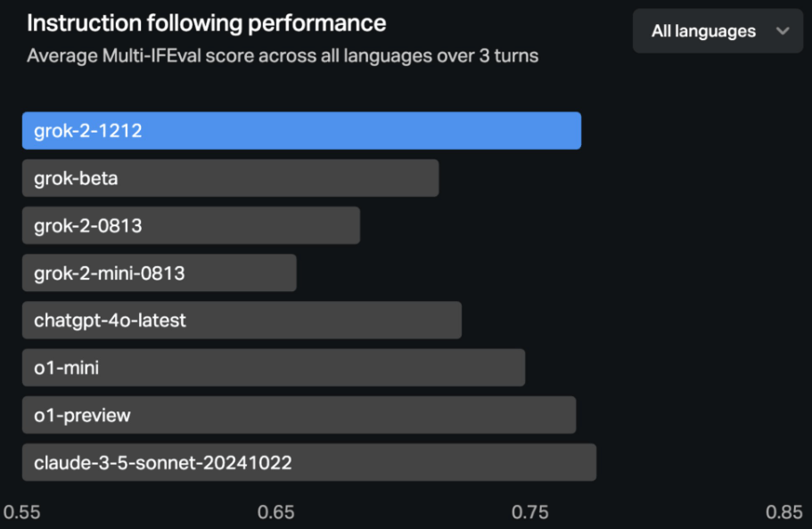Click the 'chatgpt-4o-latest' model name text

[110, 320]
